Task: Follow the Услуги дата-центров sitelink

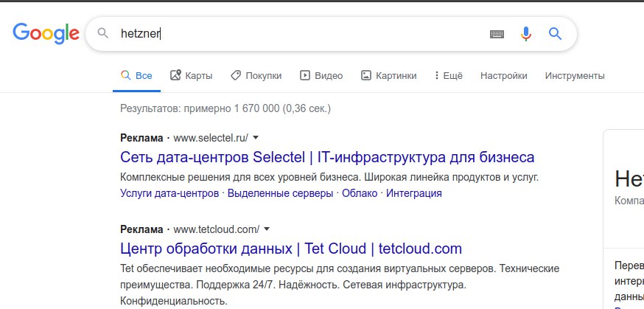Action: (169, 193)
